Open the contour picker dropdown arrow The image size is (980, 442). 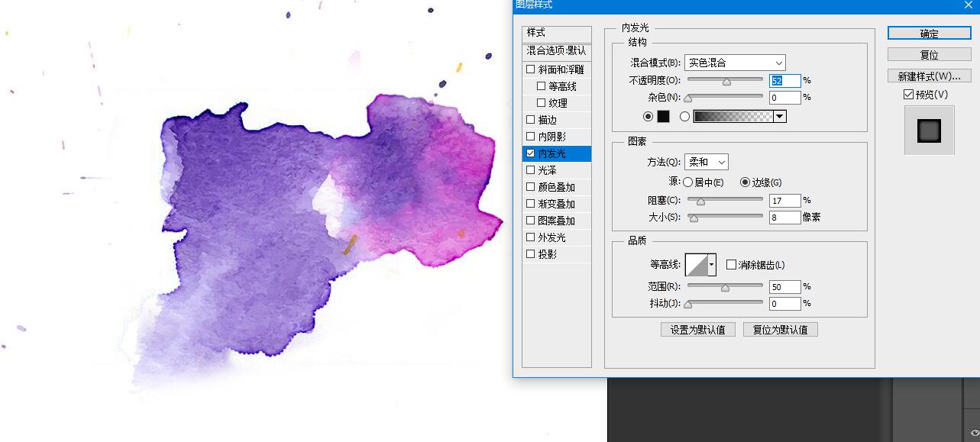[x=713, y=265]
